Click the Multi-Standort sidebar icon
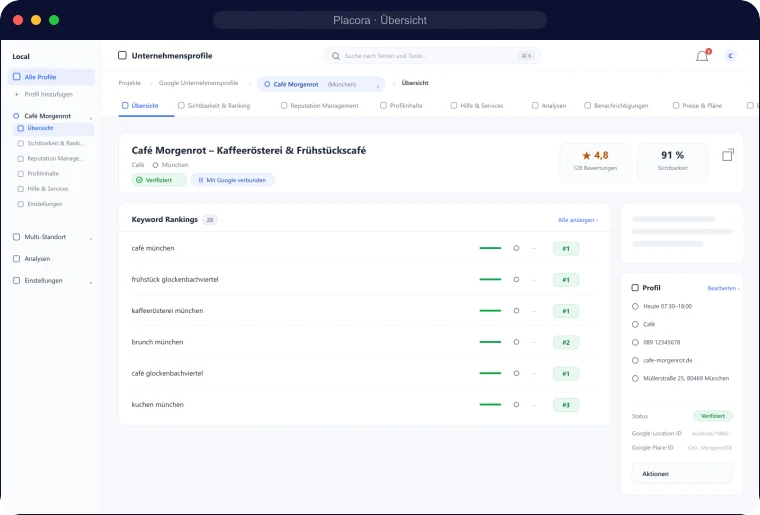The height and width of the screenshot is (515, 760). [16, 237]
